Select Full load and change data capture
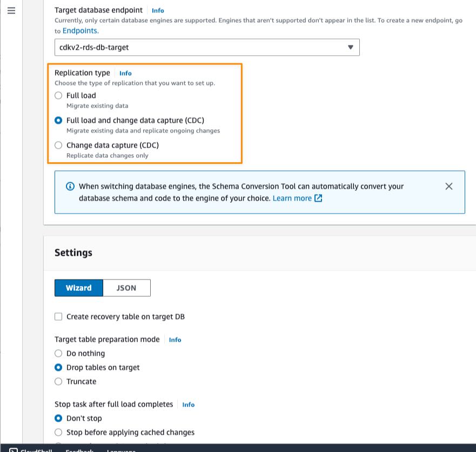The image size is (476, 452). tap(58, 120)
